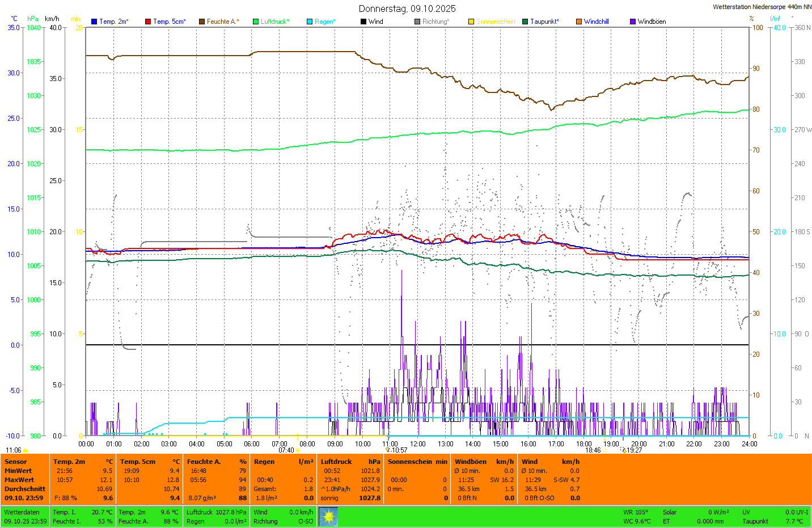Click the 12:00 time axis label
Image resolution: width=812 pixels, height=528 pixels.
pyautogui.click(x=418, y=444)
